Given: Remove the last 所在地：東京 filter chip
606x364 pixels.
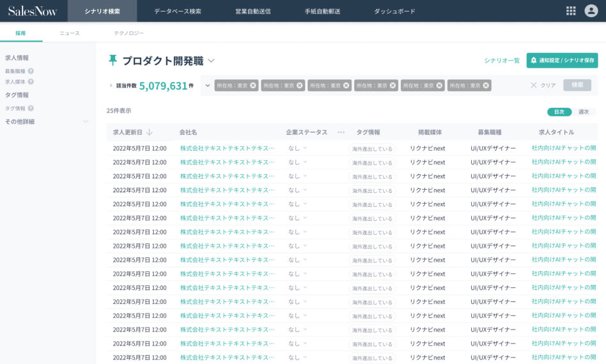Looking at the screenshot, I should point(486,86).
